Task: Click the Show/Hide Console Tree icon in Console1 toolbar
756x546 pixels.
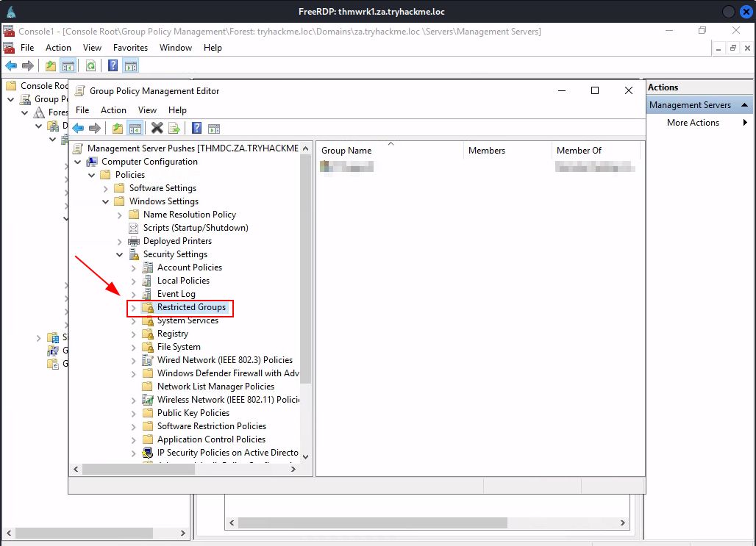Action: pyautogui.click(x=68, y=65)
